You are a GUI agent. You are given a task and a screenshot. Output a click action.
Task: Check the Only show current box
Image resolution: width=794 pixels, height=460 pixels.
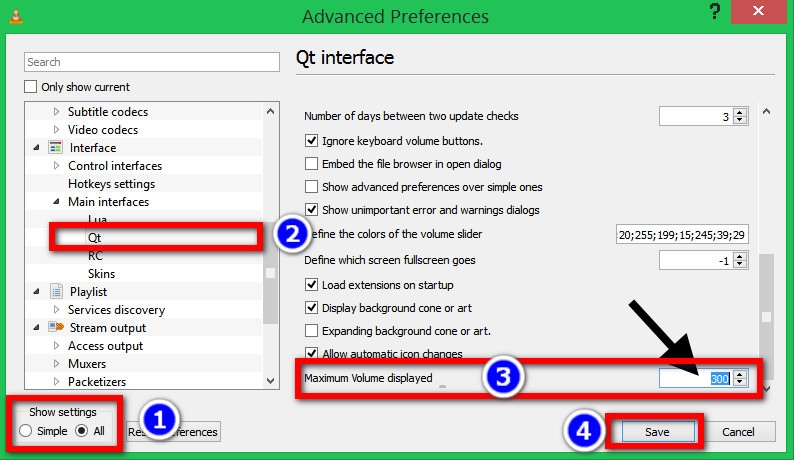click(31, 87)
